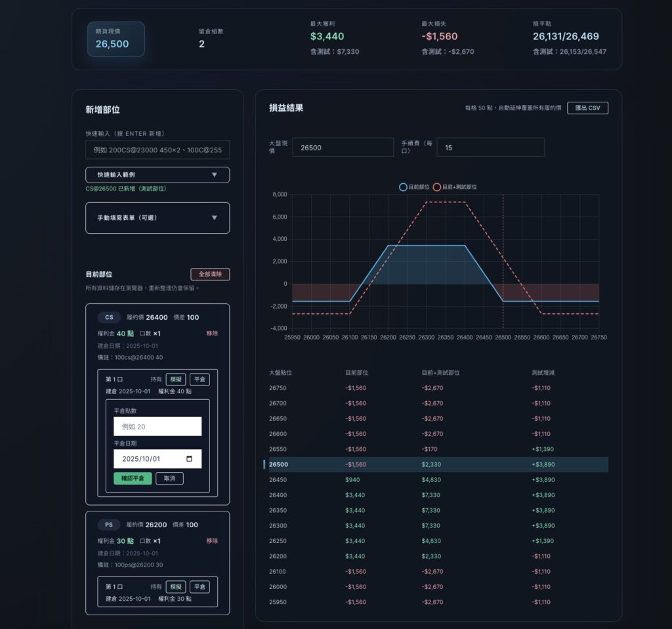Click the red 目前+測試部位 legend circle
Viewport: 672px width, 629px height.
(437, 187)
